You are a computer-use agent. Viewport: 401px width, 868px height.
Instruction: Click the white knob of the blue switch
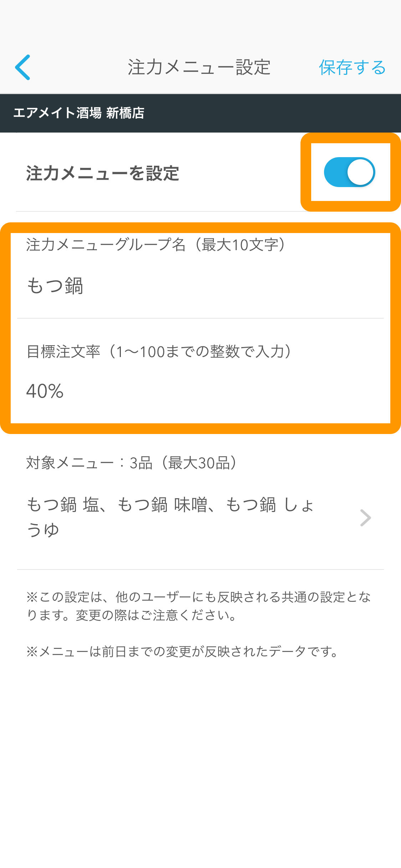[360, 172]
